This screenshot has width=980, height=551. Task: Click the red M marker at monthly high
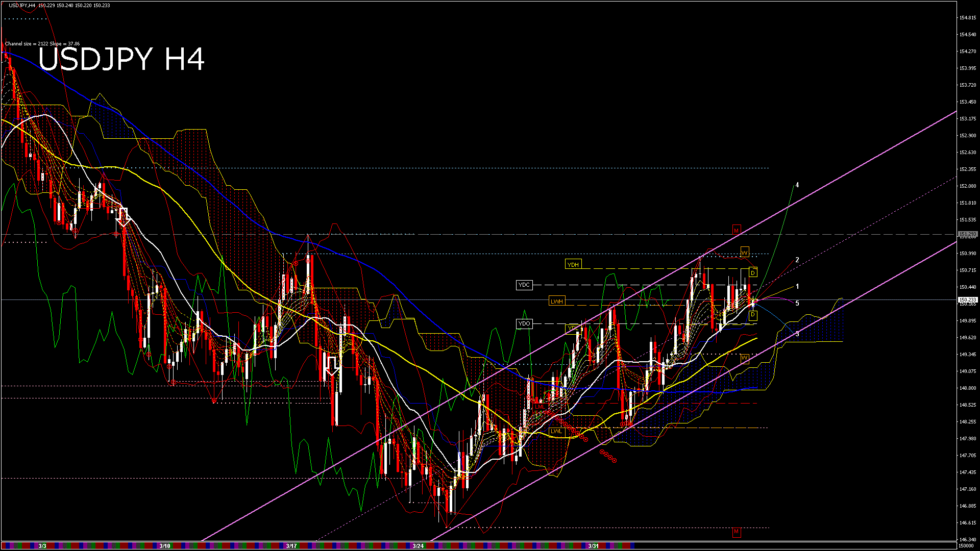pyautogui.click(x=737, y=230)
